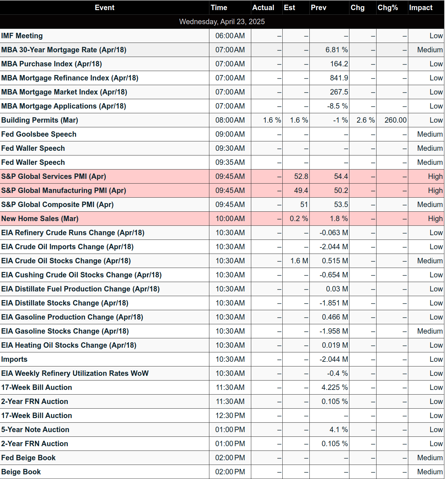This screenshot has width=448, height=479.
Task: Open the Fed Goolsbee Speech event
Action: click(x=39, y=134)
